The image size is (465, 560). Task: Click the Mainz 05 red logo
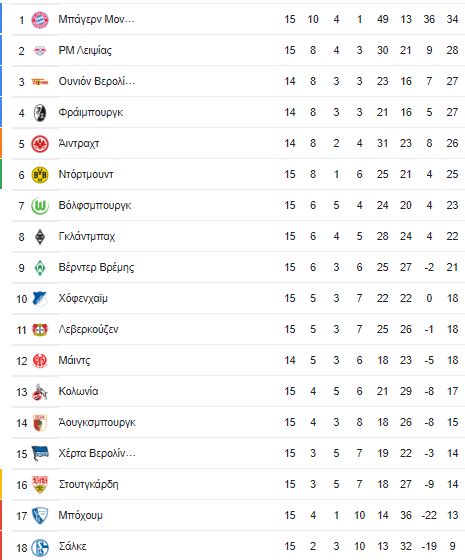pos(40,361)
